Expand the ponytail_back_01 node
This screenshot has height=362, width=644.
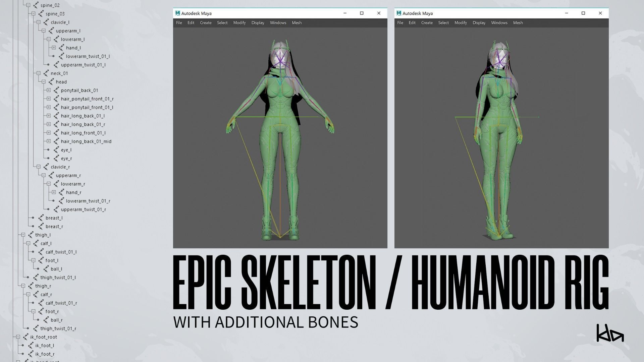click(x=49, y=90)
